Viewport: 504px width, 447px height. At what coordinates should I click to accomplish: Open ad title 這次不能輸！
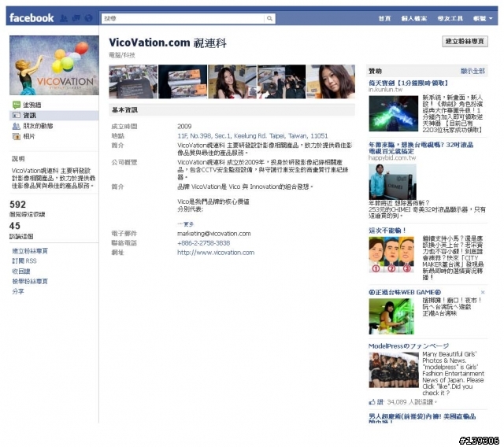click(x=387, y=231)
